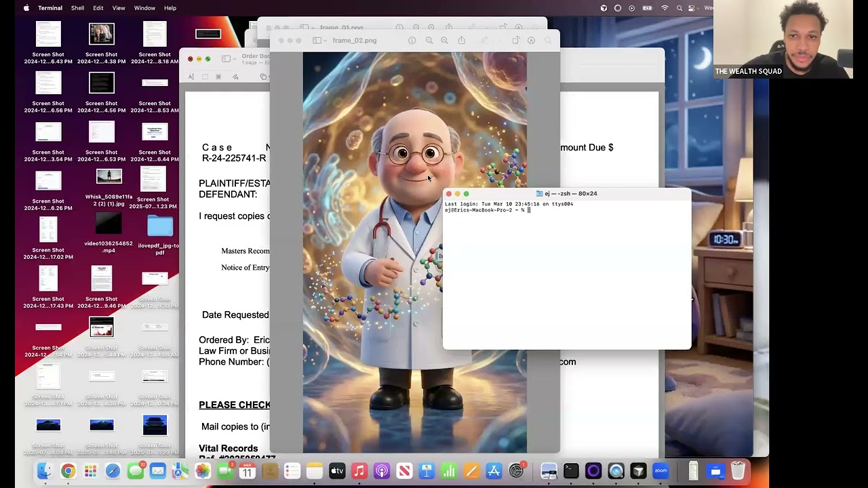Click Wi-Fi status icon in menu bar

pyautogui.click(x=665, y=8)
